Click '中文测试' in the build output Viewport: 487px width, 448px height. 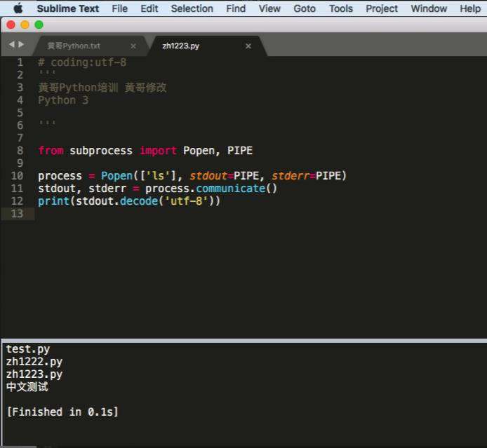(27, 387)
